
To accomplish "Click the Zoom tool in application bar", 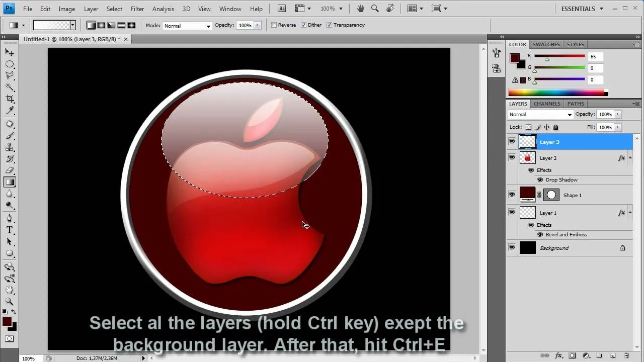I will pos(375,9).
